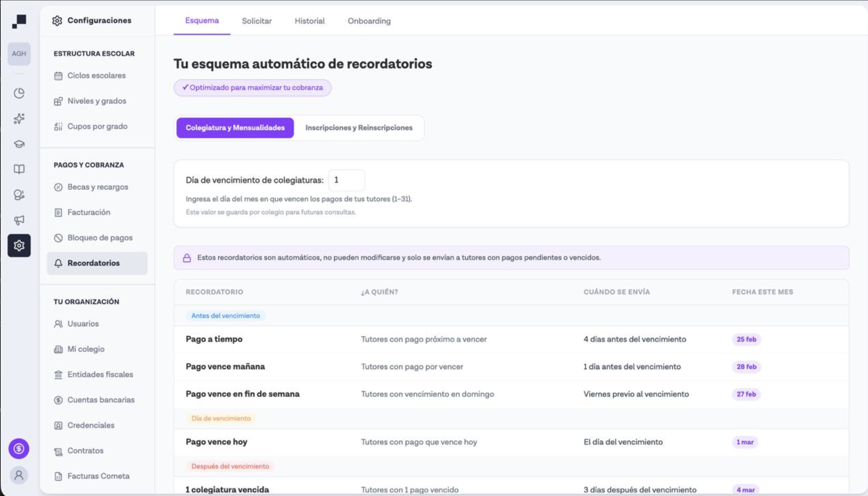Switch to Inscripciones y Reinscripciones toggle
Viewport: 868px width, 496px height.
[358, 128]
